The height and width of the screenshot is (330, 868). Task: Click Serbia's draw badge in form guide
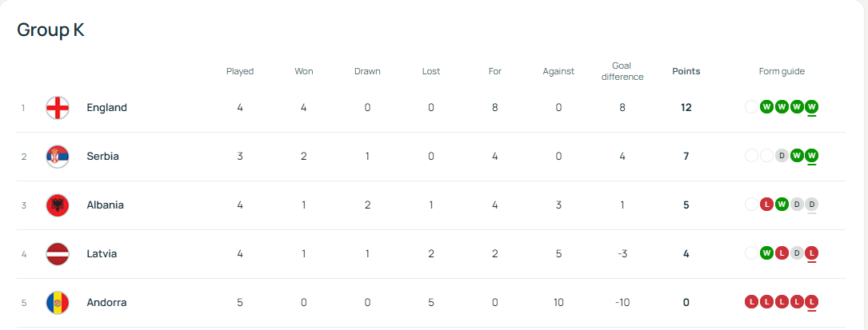pos(782,156)
